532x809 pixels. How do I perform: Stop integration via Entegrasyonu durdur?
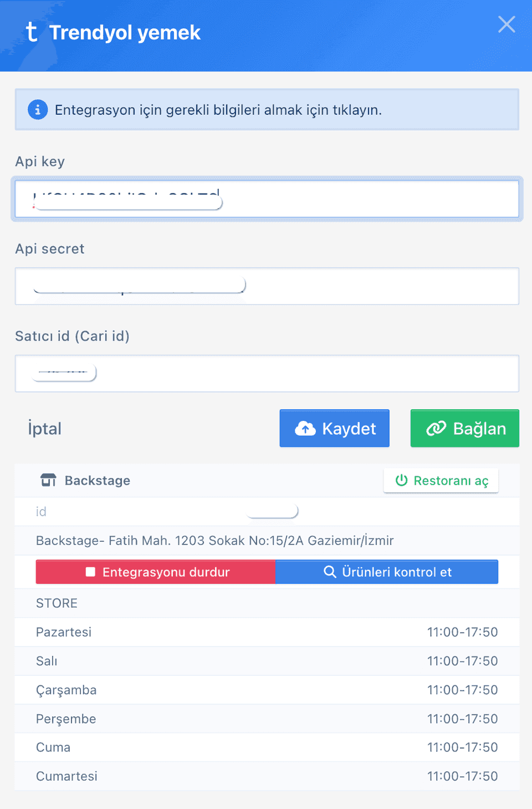(156, 572)
